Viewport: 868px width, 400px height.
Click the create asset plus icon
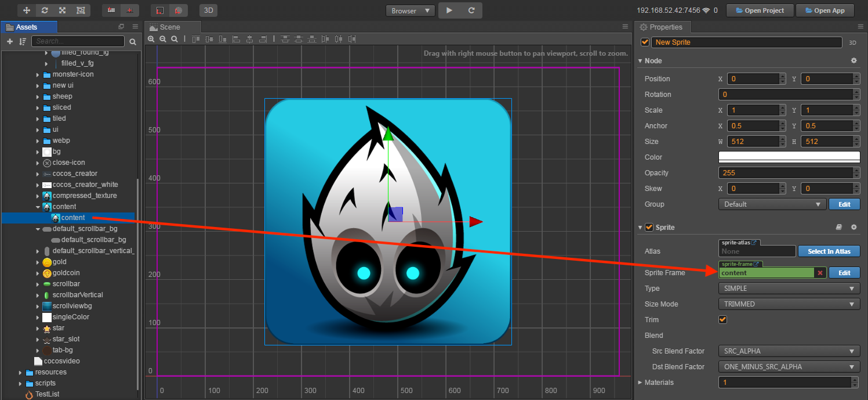pyautogui.click(x=9, y=42)
